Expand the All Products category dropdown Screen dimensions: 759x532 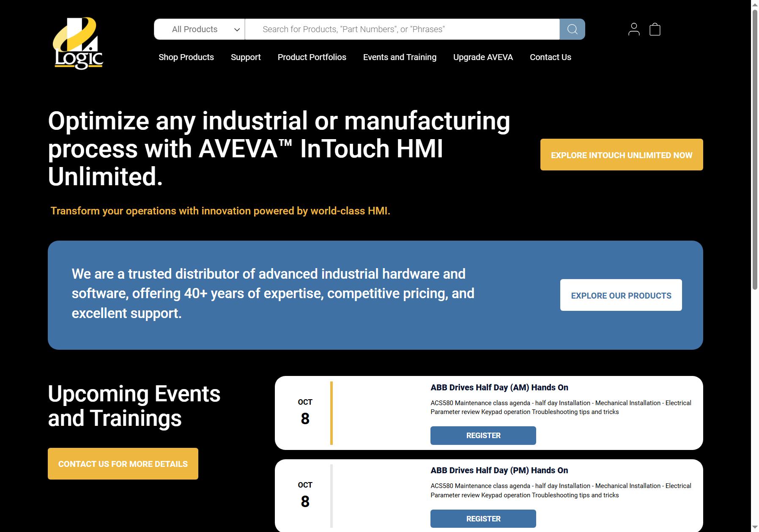tap(199, 29)
